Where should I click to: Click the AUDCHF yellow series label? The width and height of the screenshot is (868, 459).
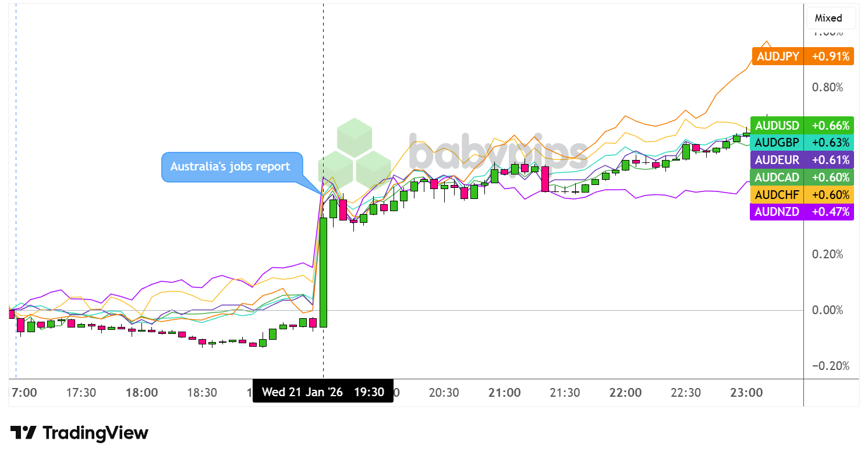tap(777, 194)
